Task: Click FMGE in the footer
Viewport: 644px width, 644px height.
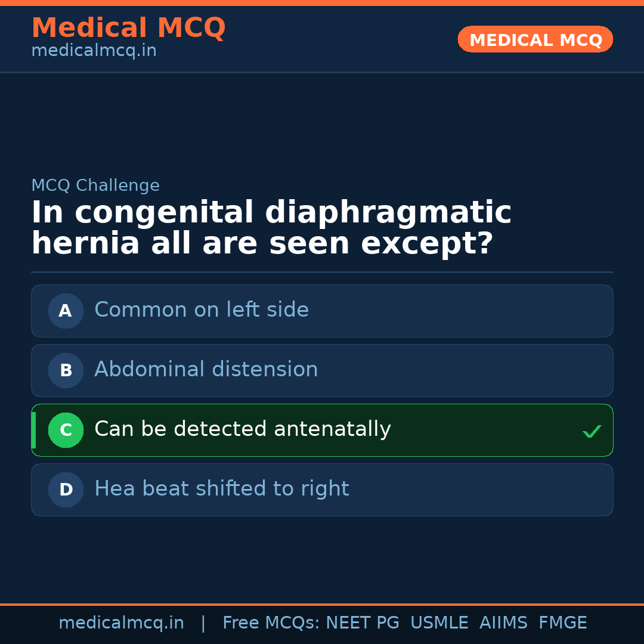Action: 563,623
